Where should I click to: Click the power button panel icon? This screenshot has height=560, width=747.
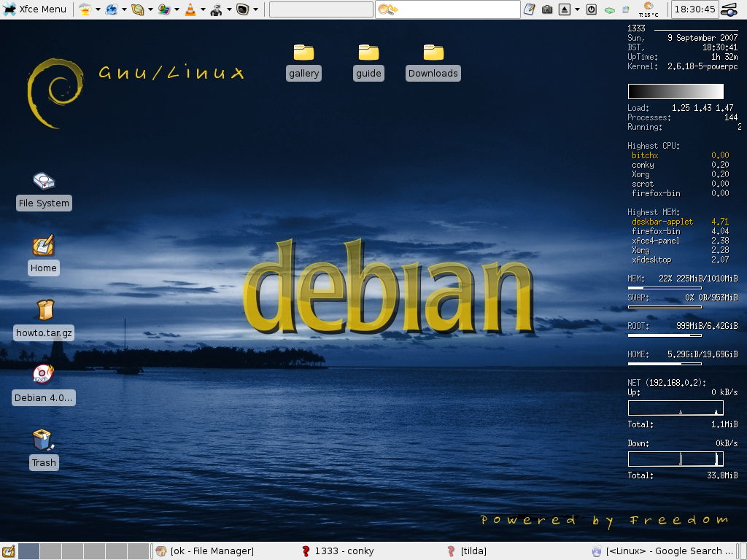591,9
